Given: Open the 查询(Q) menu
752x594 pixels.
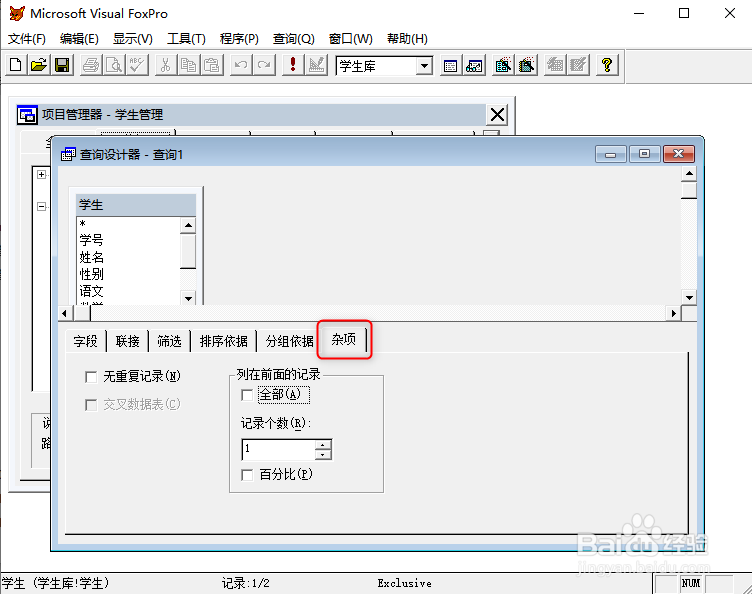Looking at the screenshot, I should point(294,39).
